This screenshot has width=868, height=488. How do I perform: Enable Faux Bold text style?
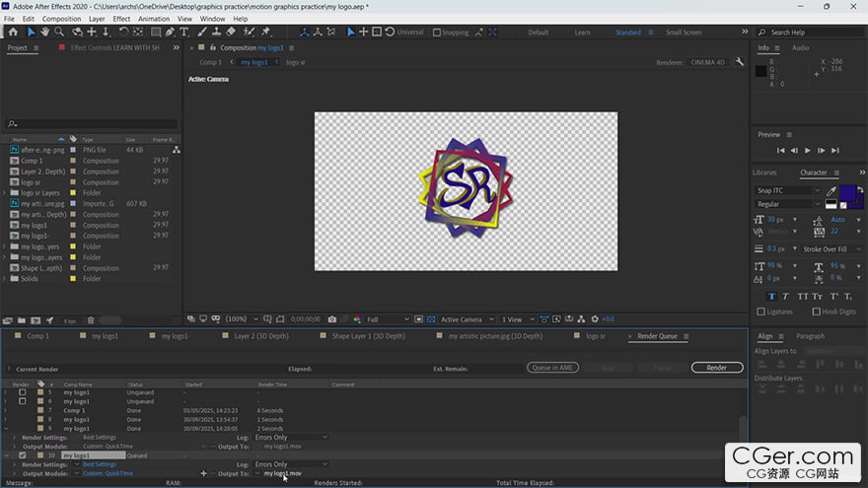(771, 296)
